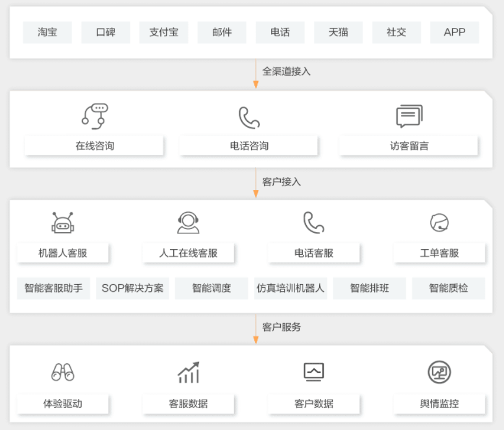The image size is (504, 430).
Task: Click the 机器人客服 robot icon
Action: (63, 222)
